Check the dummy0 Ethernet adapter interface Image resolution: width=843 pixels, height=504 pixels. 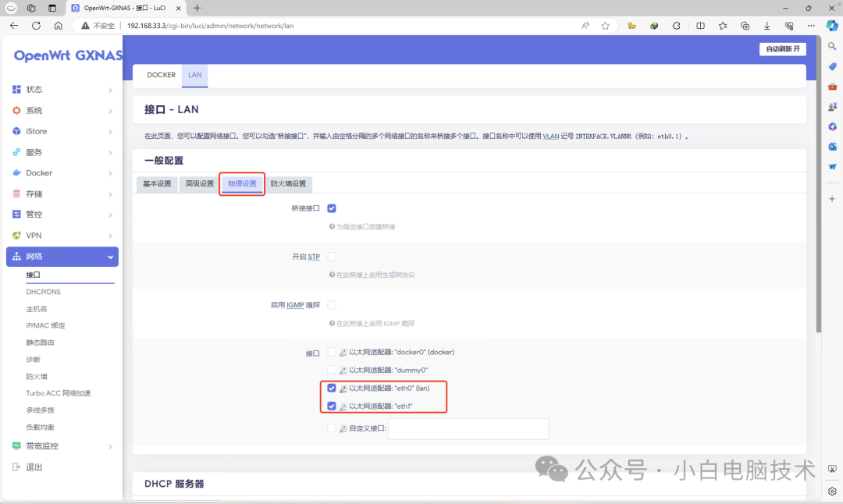click(330, 370)
